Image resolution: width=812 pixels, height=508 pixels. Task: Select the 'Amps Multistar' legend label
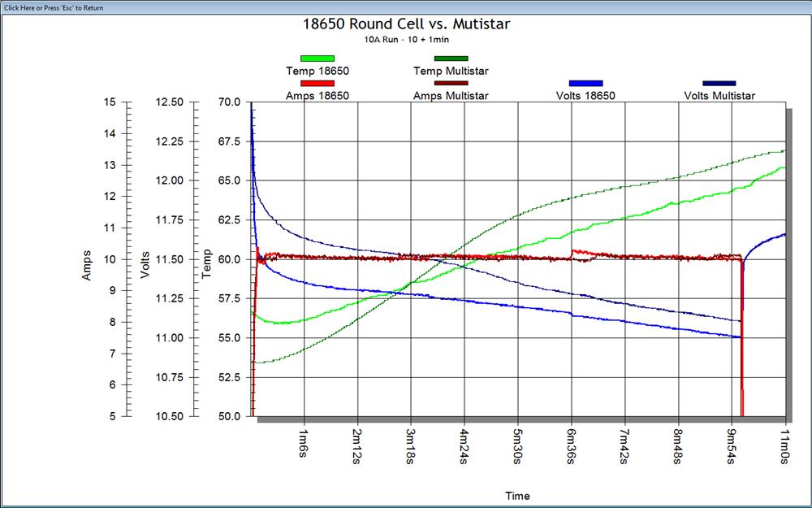tap(451, 96)
